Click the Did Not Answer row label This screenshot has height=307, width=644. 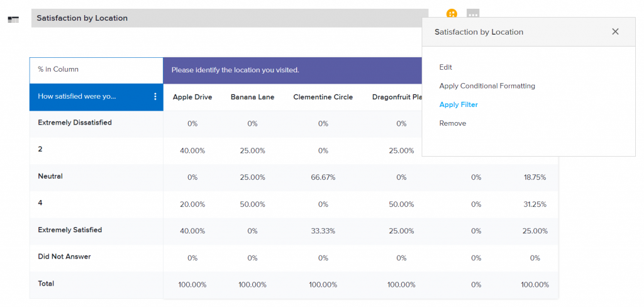coord(64,257)
